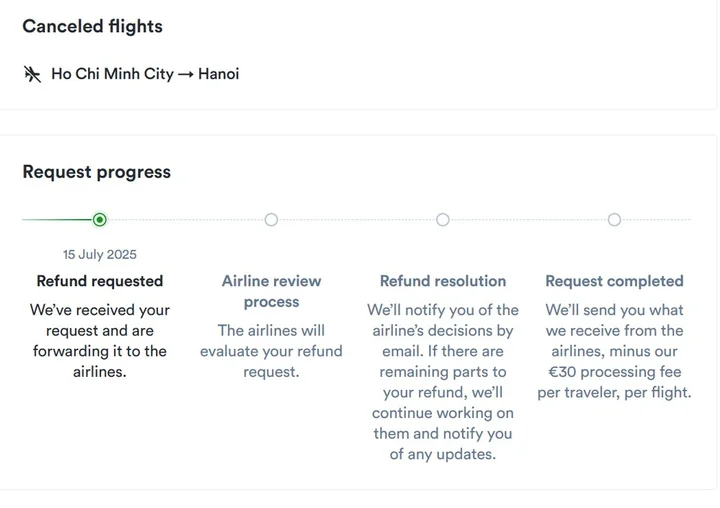Select the Request completed step title
720x508 pixels.
614,281
